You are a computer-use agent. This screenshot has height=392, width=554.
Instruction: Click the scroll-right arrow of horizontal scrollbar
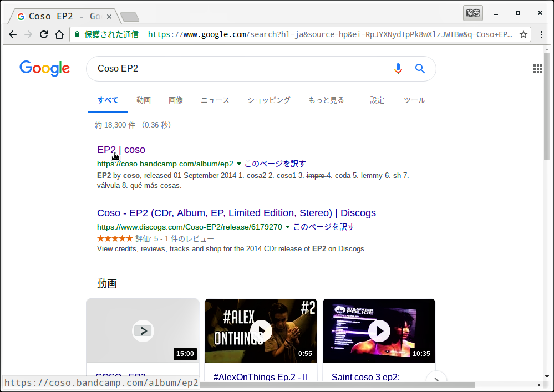pyautogui.click(x=539, y=385)
